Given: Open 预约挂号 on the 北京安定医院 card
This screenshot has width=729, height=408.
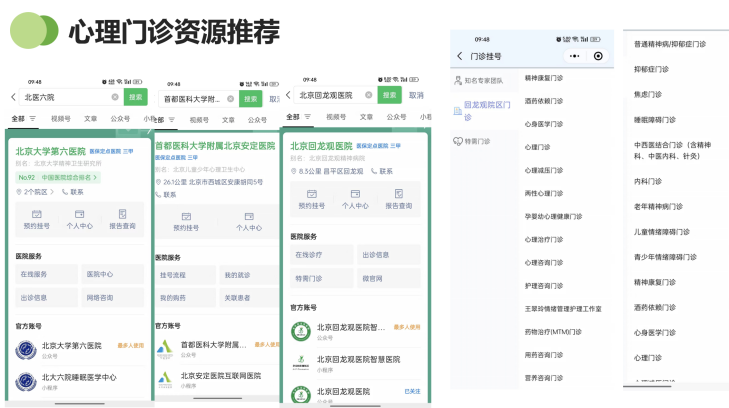Looking at the screenshot, I should pos(185,221).
